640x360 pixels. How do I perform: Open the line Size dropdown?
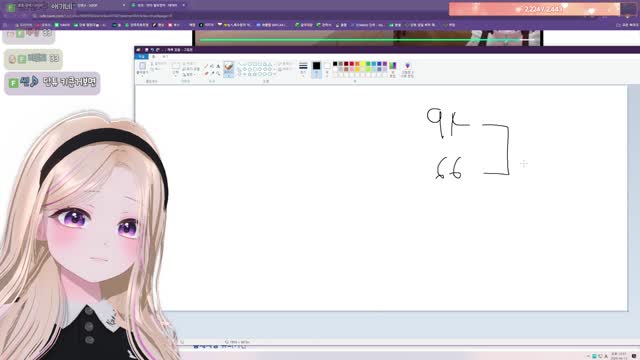(303, 69)
